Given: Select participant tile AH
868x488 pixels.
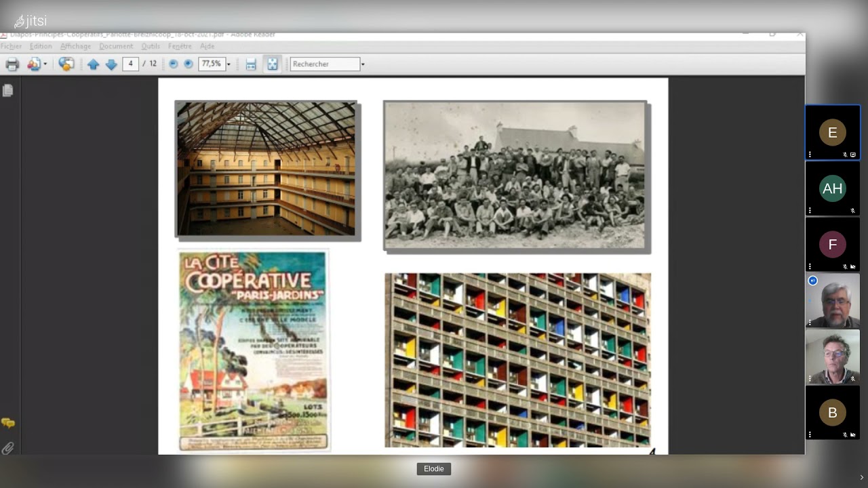Looking at the screenshot, I should (x=833, y=189).
